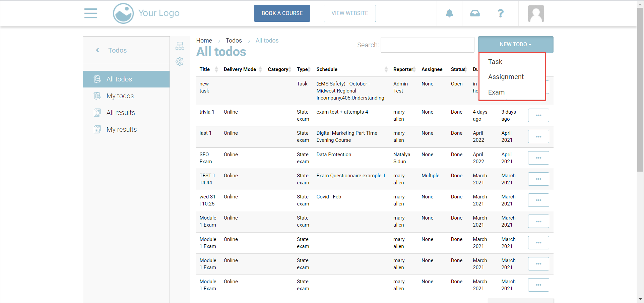Click the BOOK A COURSE button

(x=282, y=13)
